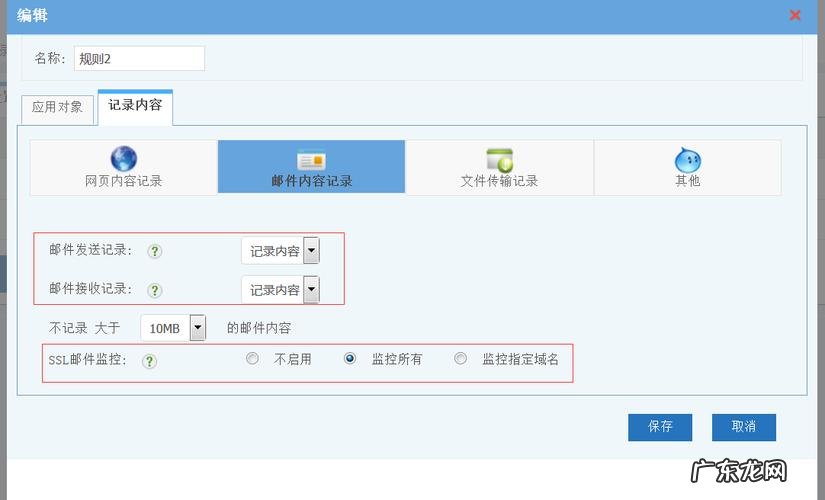Click the 名称 input field containing 规则2

(x=139, y=58)
